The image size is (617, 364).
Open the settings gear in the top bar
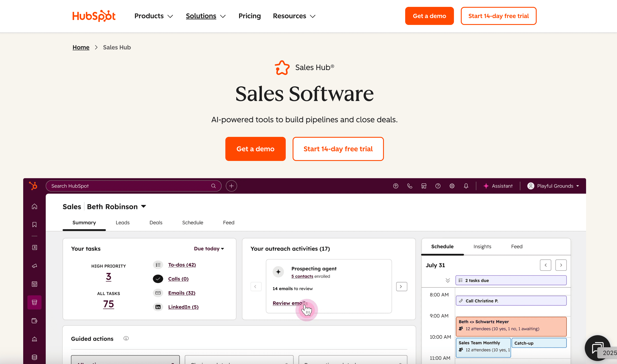point(452,186)
